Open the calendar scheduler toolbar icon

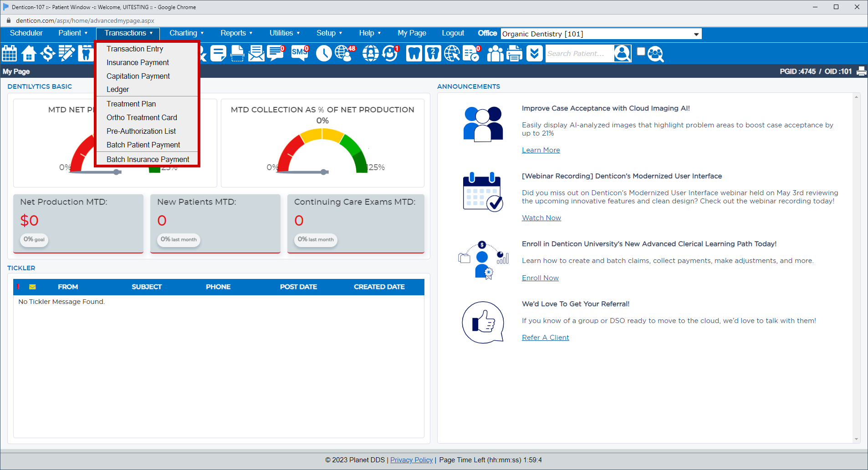click(9, 53)
